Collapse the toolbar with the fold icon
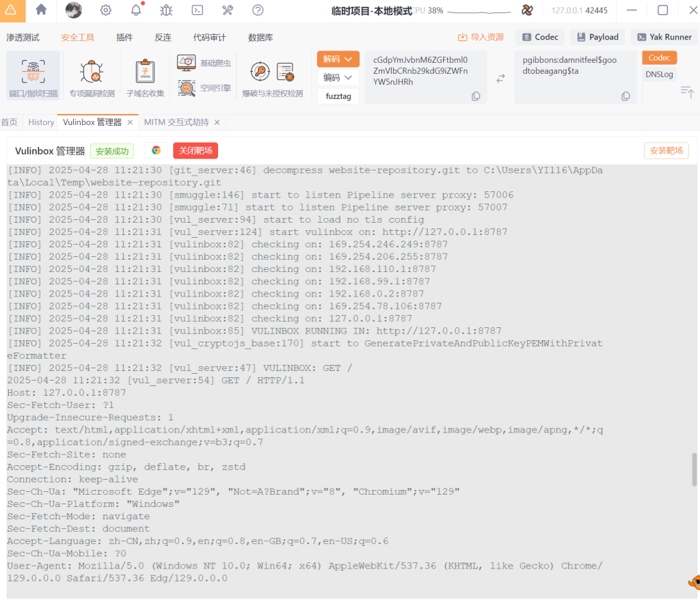This screenshot has height=604, width=700. [x=687, y=92]
